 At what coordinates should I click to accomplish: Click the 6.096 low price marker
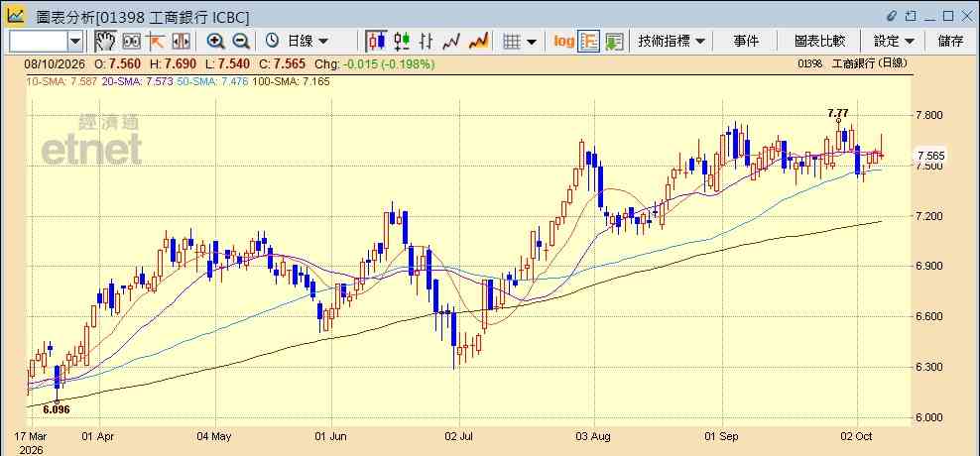(57, 409)
